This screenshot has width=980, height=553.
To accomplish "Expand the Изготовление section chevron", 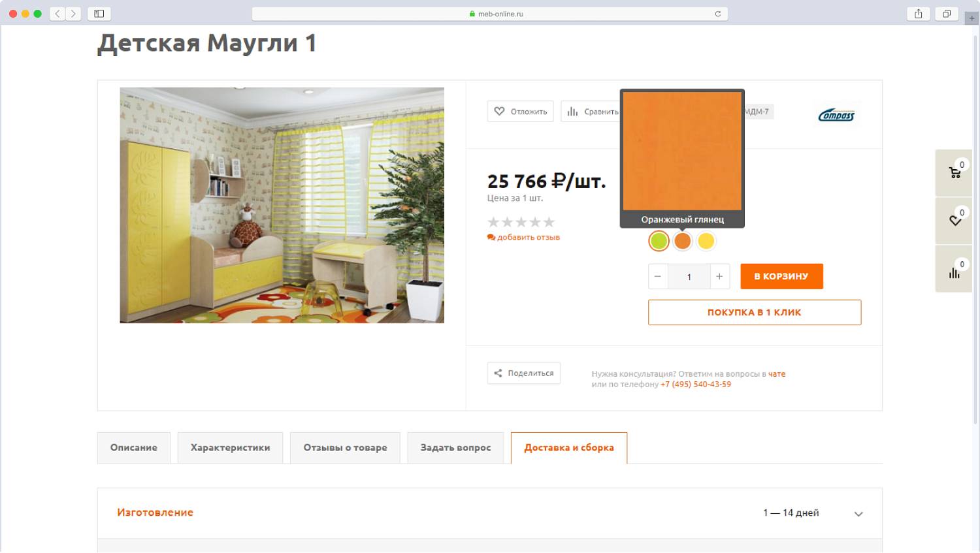I will tap(858, 514).
